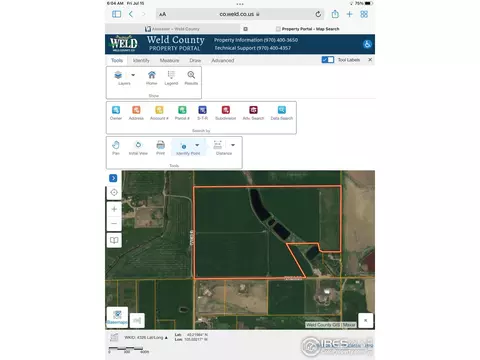Open the Results magnifier tool
The height and width of the screenshot is (360, 480).
coord(191,78)
